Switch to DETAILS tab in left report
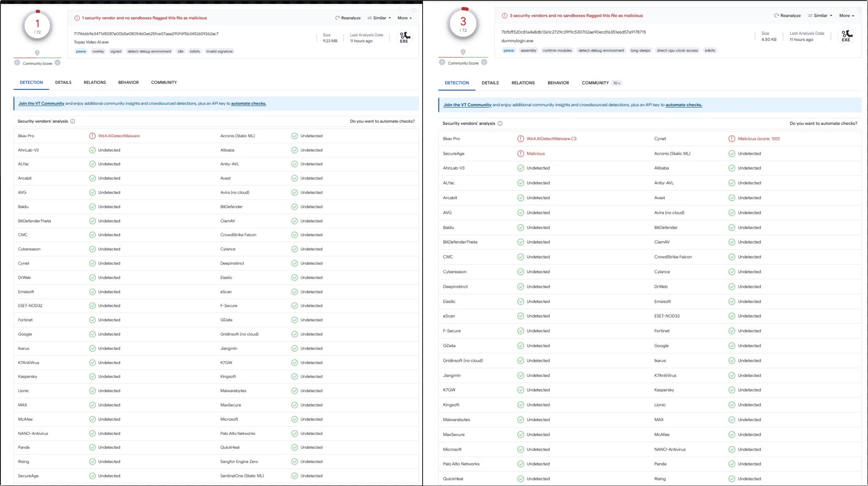 tap(63, 82)
